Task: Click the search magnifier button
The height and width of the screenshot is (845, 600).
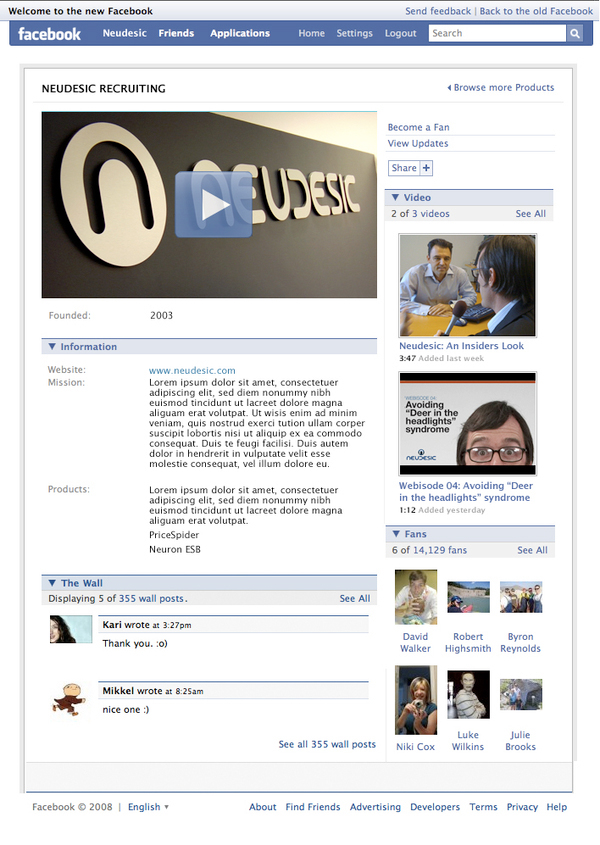Action: point(575,33)
